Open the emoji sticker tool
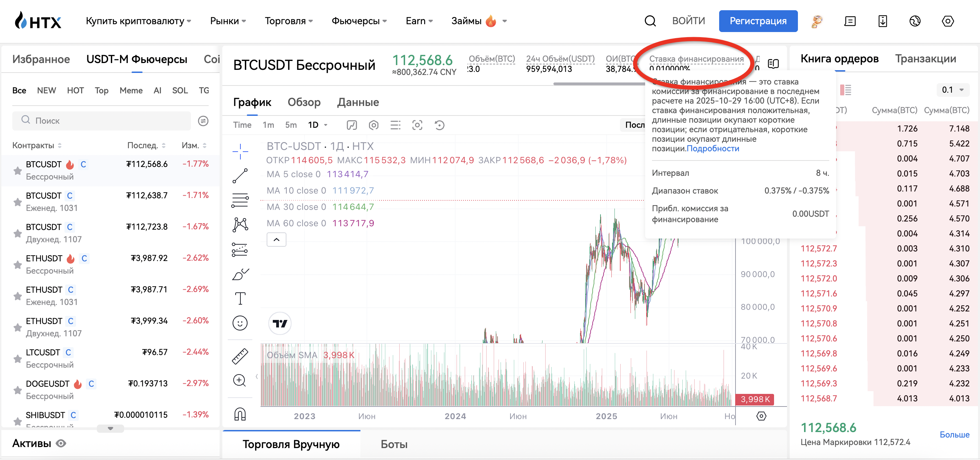Screen dimensions: 980x460 [240, 323]
